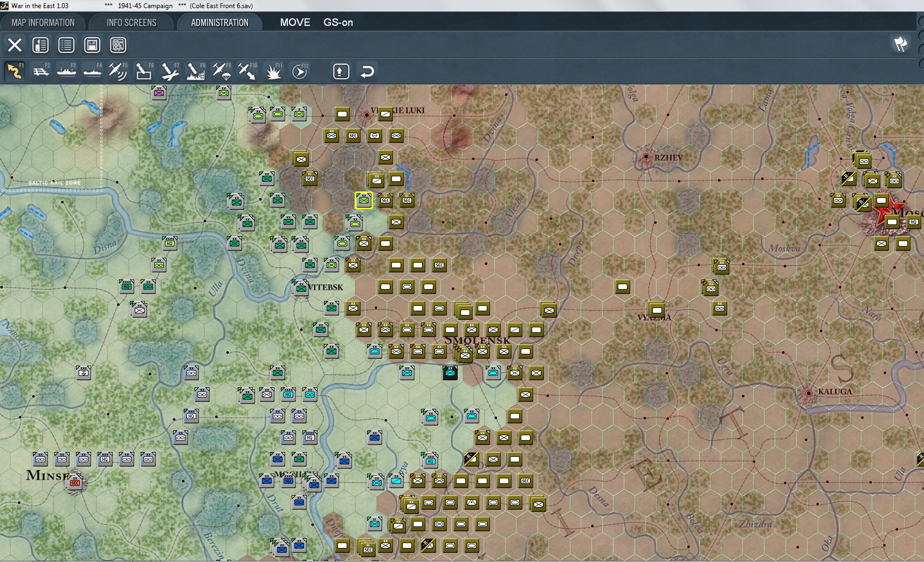The height and width of the screenshot is (562, 924).
Task: Select F4 amphibious transport ship icon
Action: click(92, 71)
